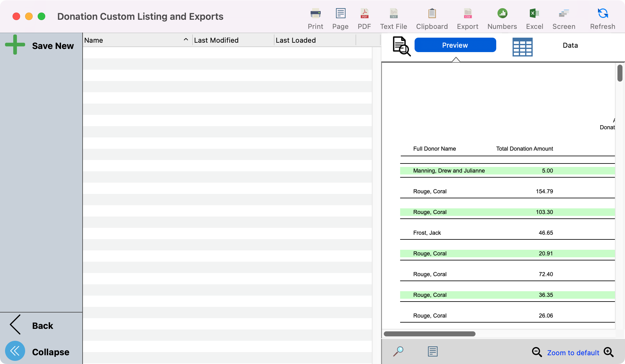625x364 pixels.
Task: Sort by Last Modified column
Action: pos(232,40)
